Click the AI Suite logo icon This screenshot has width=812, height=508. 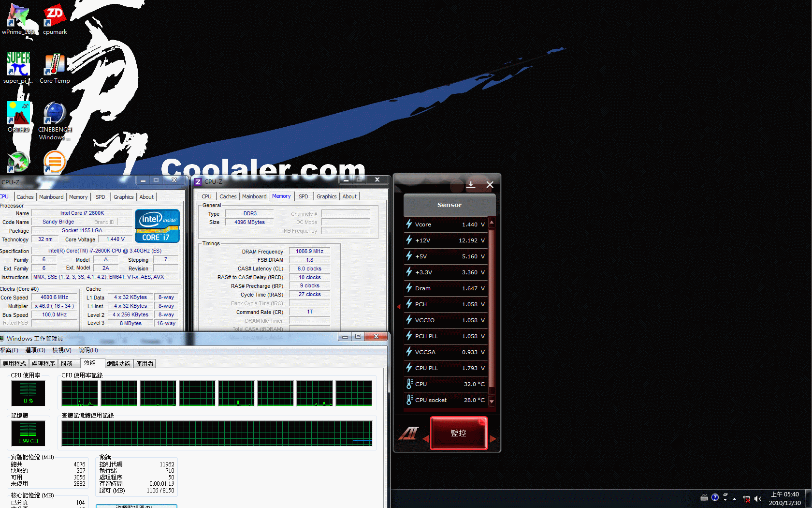[x=408, y=433]
